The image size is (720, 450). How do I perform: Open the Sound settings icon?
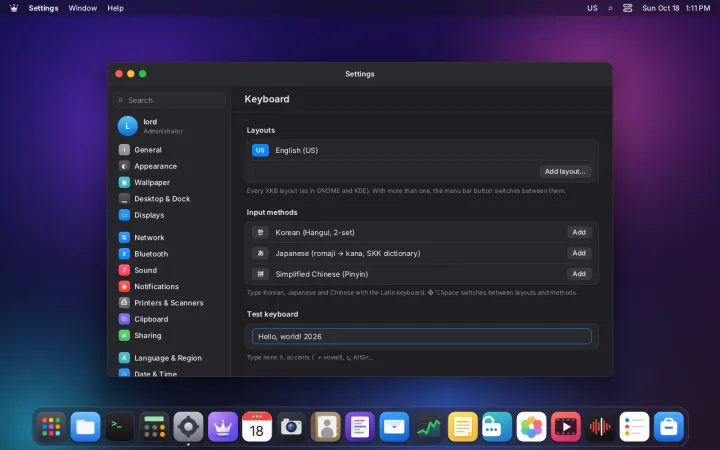(124, 270)
